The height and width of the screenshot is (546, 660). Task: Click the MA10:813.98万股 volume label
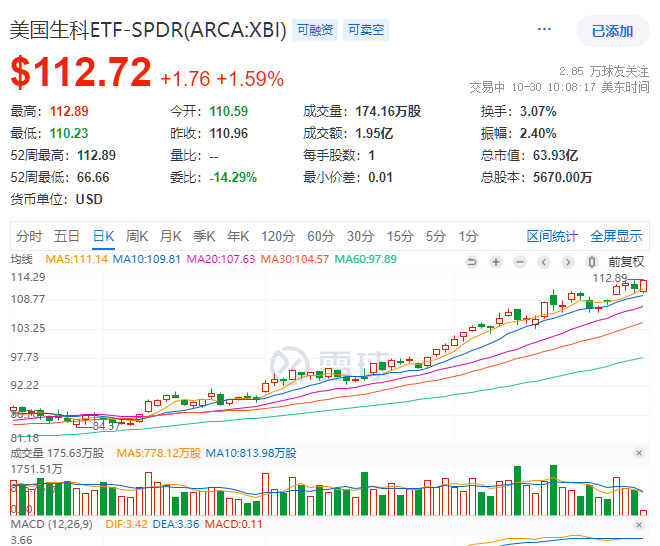pyautogui.click(x=251, y=453)
